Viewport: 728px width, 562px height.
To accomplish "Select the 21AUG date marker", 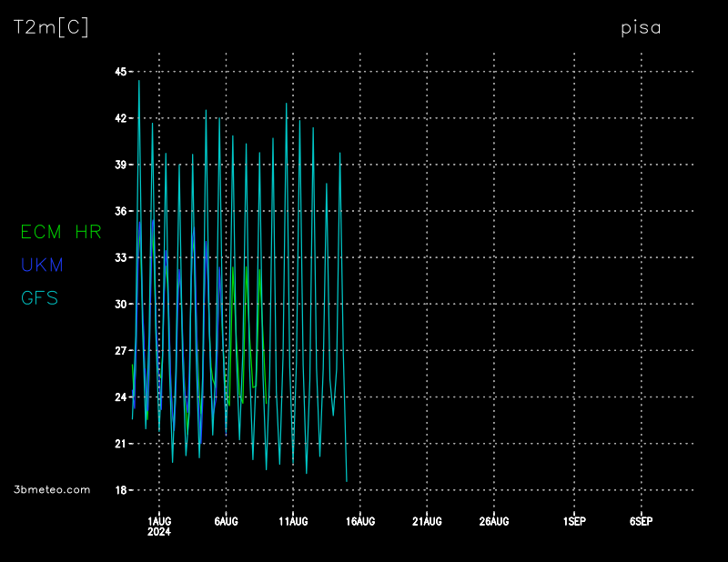I will (427, 521).
